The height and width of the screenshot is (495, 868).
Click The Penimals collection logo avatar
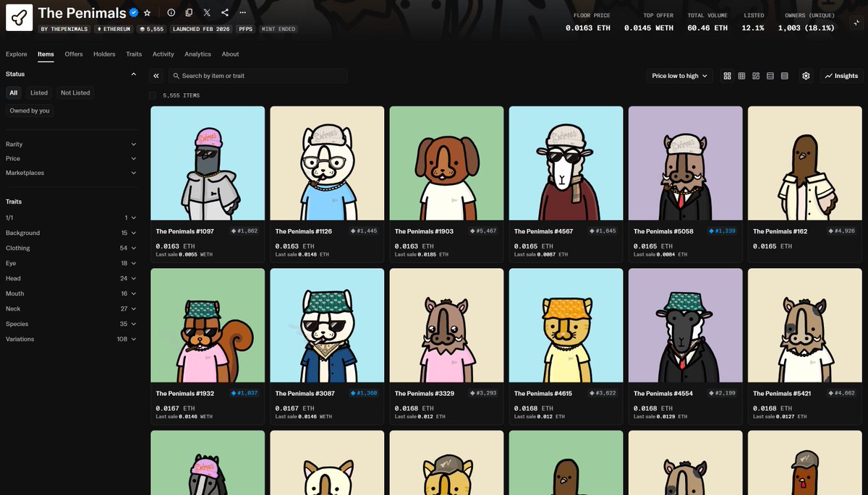(x=19, y=17)
